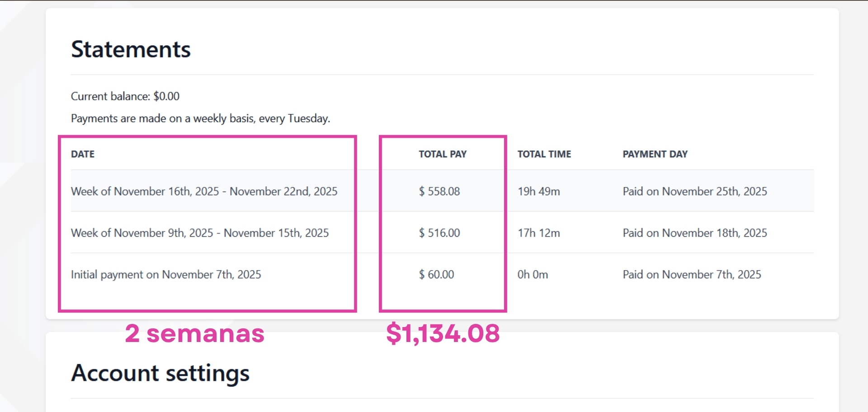Select the week of November 16th row

coord(204,191)
